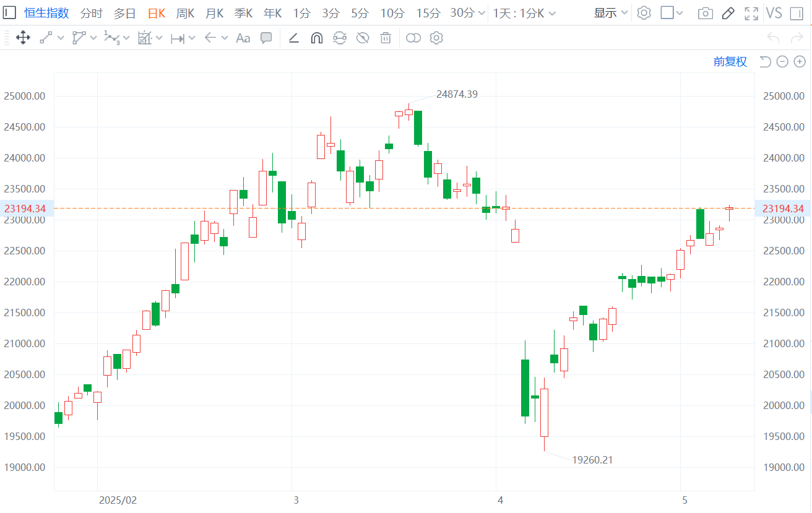Viewport: 812px width, 513px height.
Task: Select the chart pattern analysis tool
Action: (x=144, y=38)
